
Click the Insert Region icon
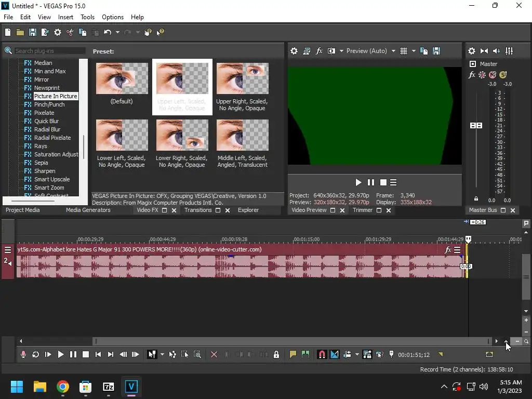coord(305,354)
